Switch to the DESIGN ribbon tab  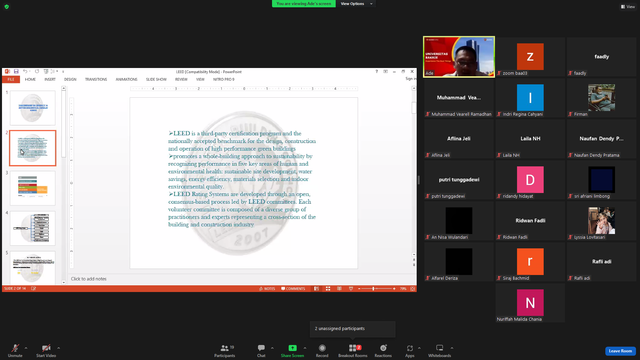pos(70,79)
